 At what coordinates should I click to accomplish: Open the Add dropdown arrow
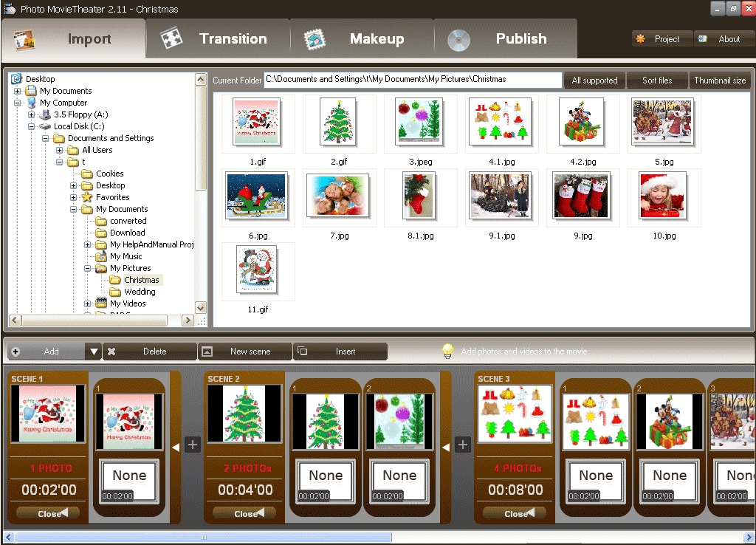pos(94,352)
